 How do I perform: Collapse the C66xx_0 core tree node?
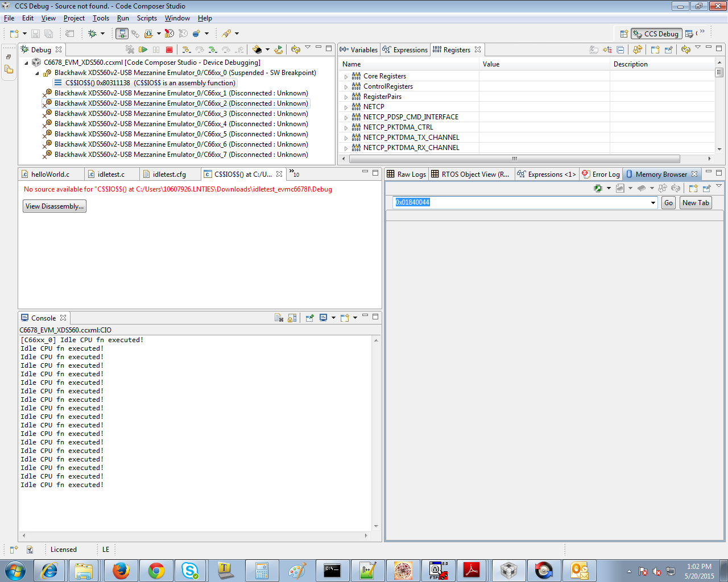(37, 73)
